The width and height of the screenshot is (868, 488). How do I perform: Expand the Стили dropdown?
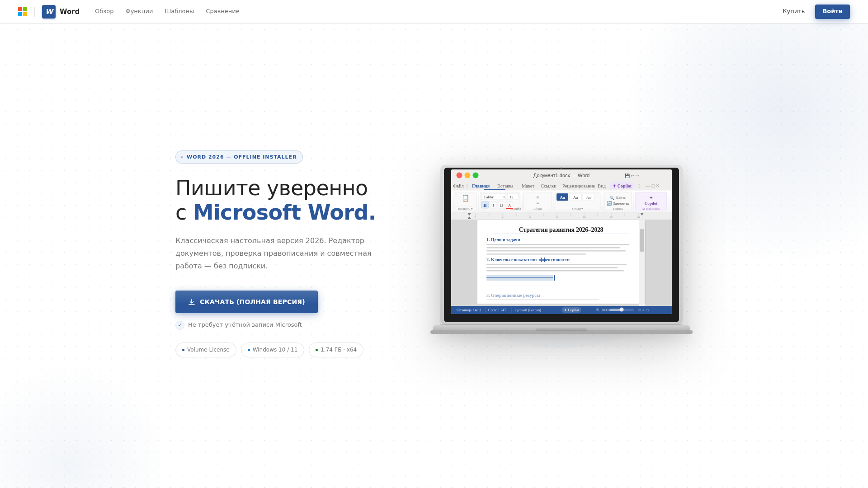coord(577,209)
